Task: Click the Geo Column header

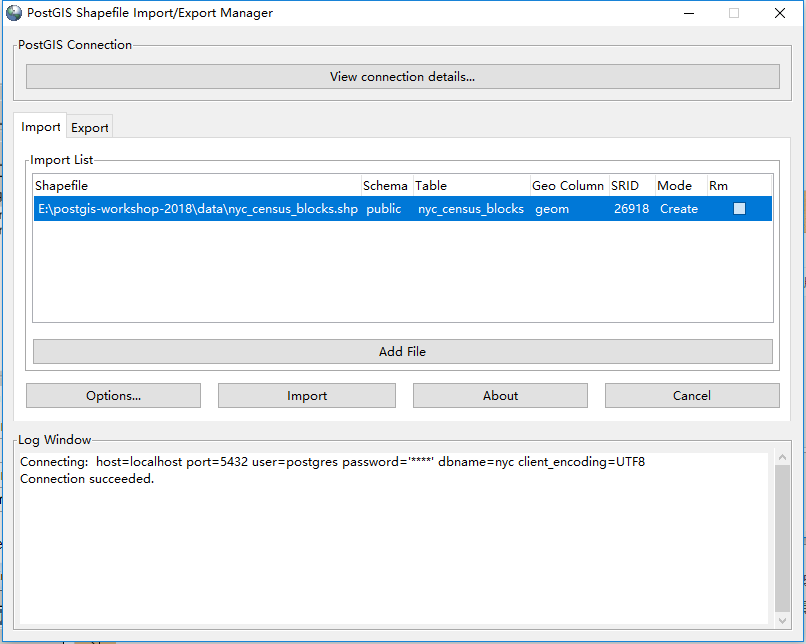Action: (568, 186)
